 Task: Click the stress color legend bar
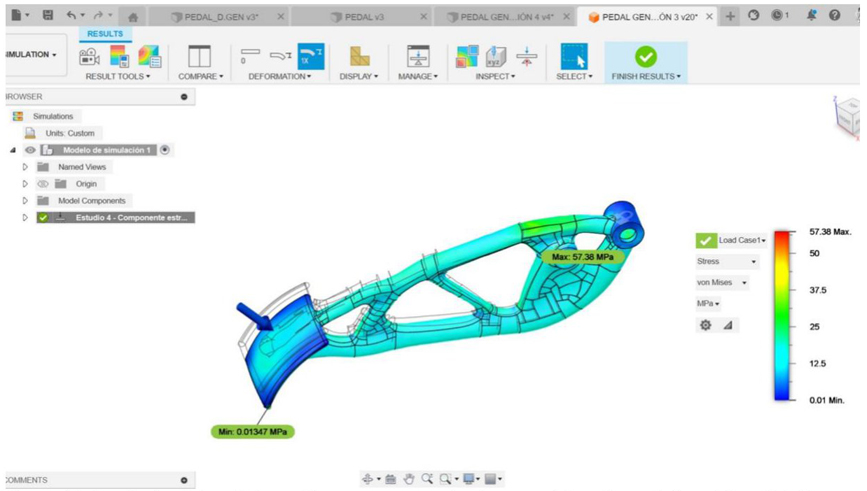pos(785,315)
